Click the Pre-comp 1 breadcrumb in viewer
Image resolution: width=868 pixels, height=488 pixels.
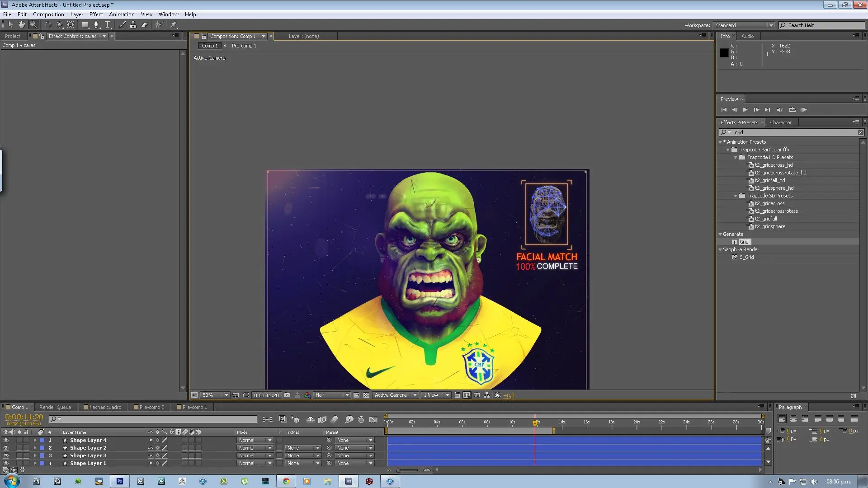pos(244,46)
